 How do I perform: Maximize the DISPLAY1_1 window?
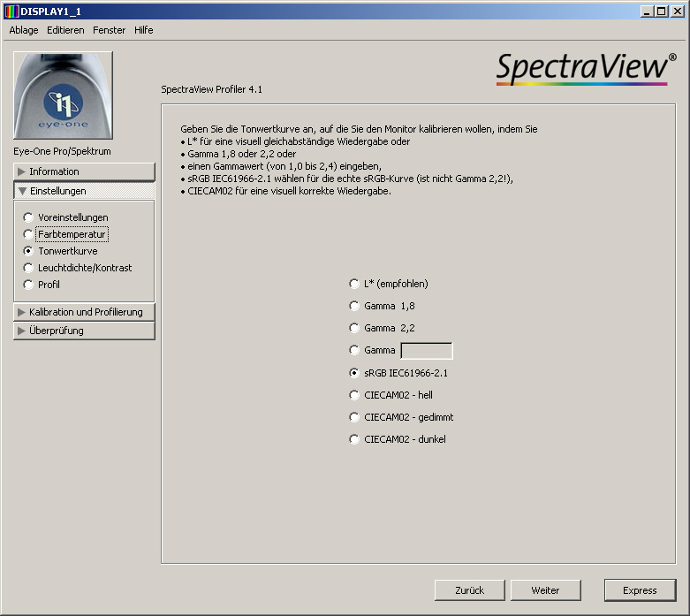point(661,11)
